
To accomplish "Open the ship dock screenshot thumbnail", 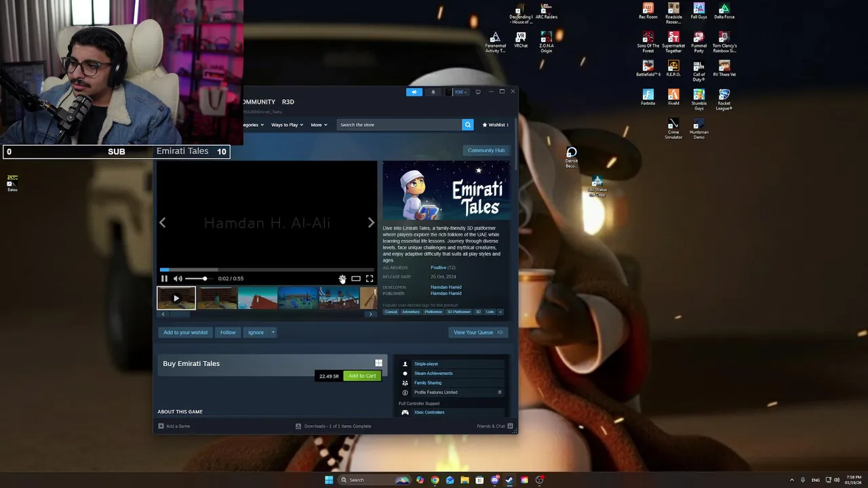I will coord(339,298).
